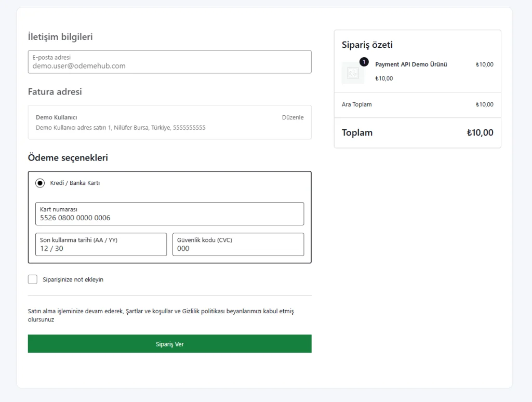Focus the Kart numarası field
Image resolution: width=532 pixels, height=402 pixels.
pyautogui.click(x=170, y=213)
